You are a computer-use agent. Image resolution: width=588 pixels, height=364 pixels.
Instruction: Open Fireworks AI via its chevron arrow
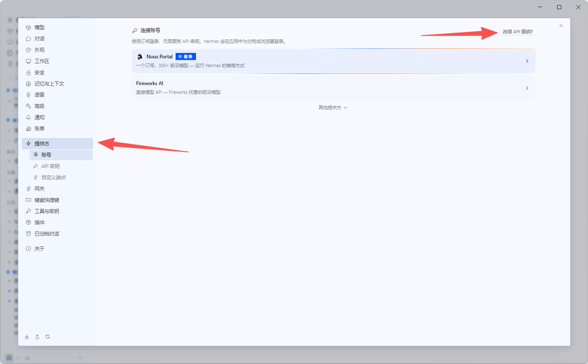[x=527, y=88]
